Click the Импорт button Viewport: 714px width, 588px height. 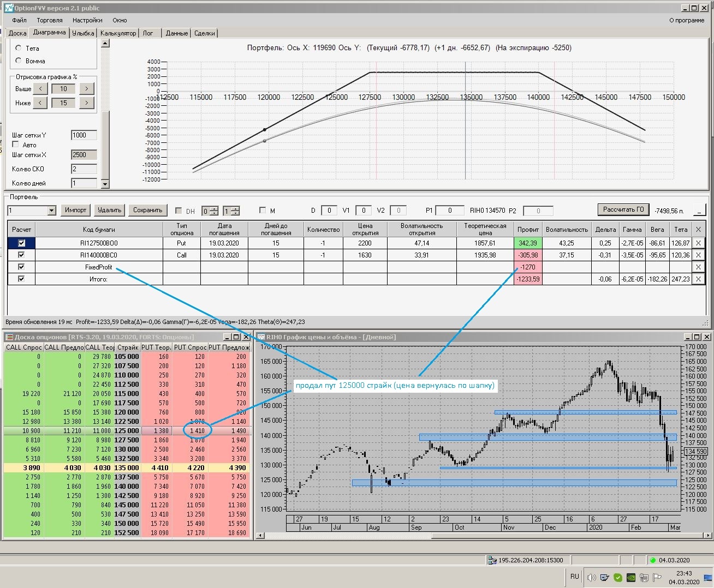coord(75,210)
